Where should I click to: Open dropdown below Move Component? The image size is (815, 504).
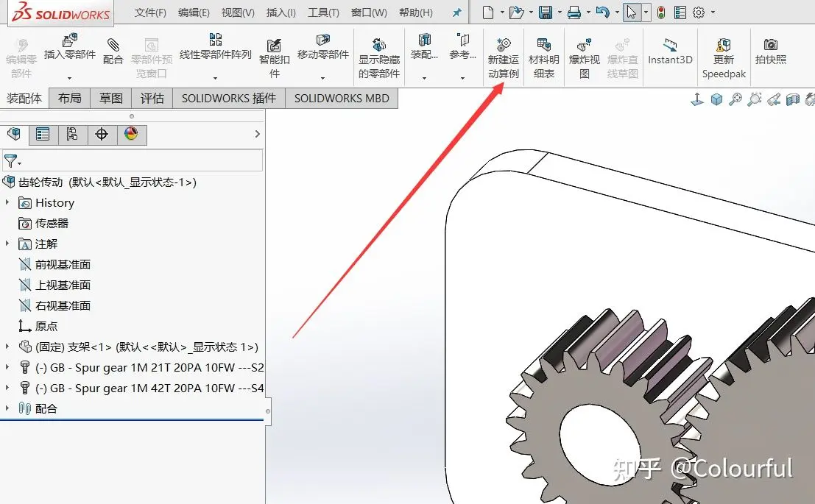[x=322, y=79]
